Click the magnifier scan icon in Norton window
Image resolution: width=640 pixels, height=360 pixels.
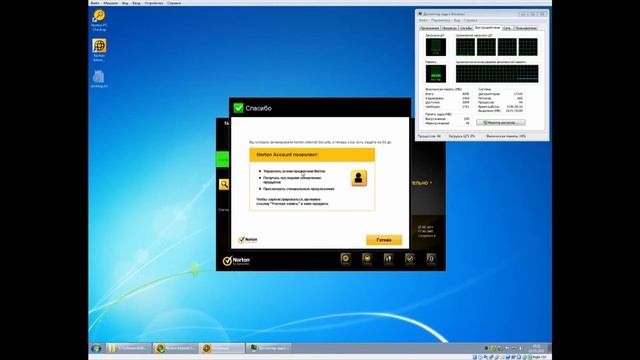pos(224,184)
